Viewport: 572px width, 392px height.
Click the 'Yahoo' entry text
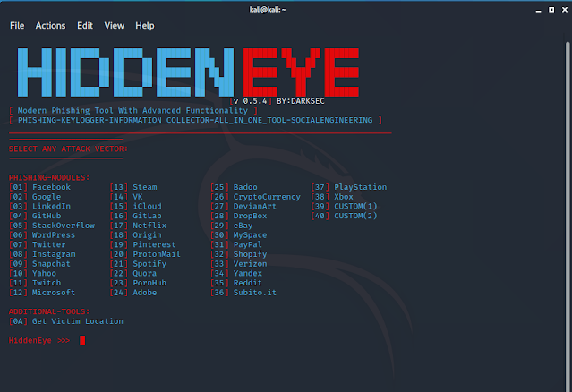(x=44, y=274)
